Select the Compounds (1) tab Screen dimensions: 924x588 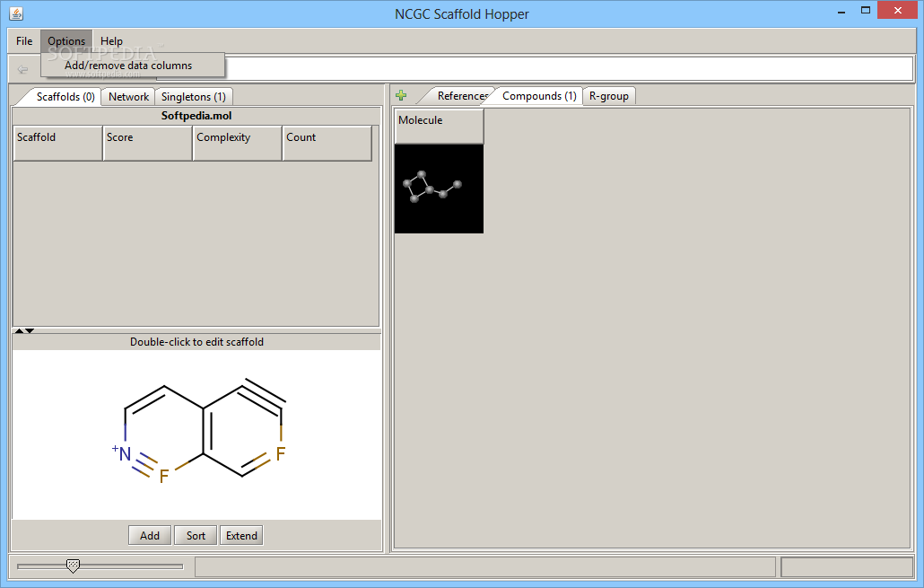click(539, 95)
